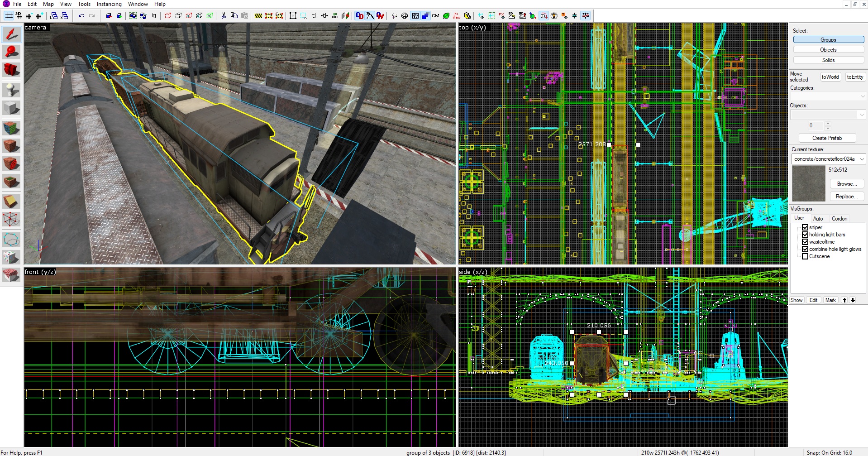Screen dimensions: 868x456
Task: Click the texture lock 'tl' icon
Action: click(x=314, y=16)
